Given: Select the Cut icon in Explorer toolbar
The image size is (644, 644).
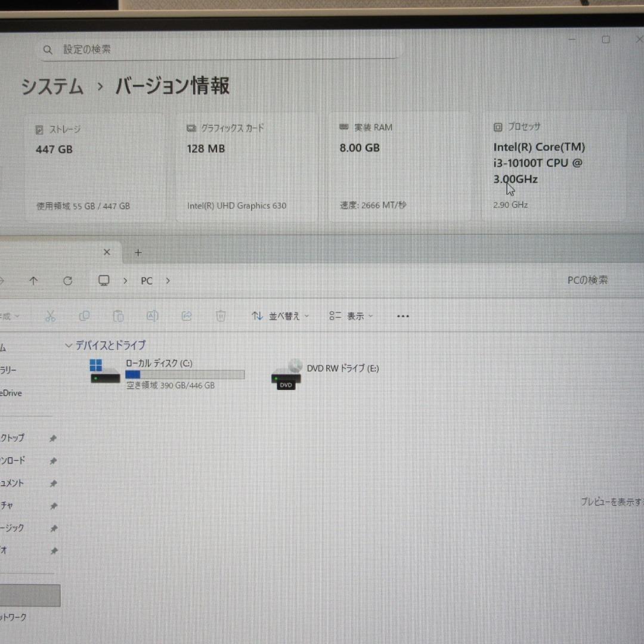Looking at the screenshot, I should coord(50,315).
